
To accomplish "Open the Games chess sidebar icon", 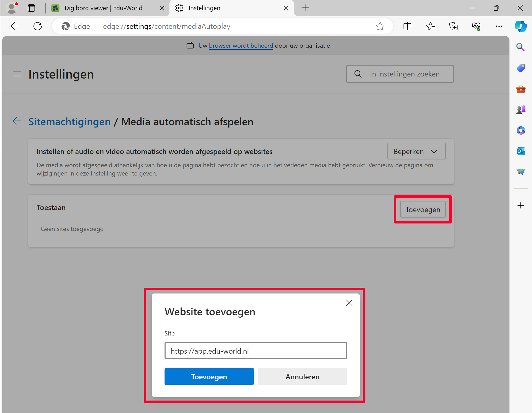I will 520,110.
